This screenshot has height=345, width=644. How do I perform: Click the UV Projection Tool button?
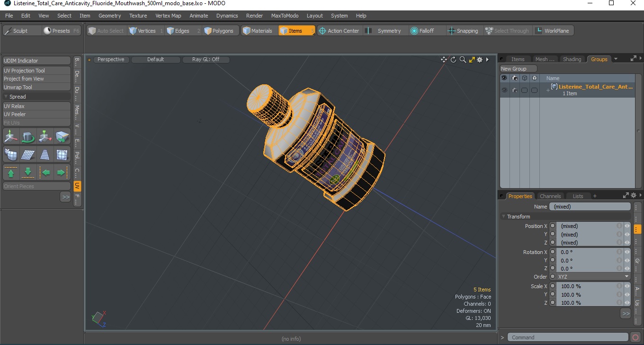(37, 71)
